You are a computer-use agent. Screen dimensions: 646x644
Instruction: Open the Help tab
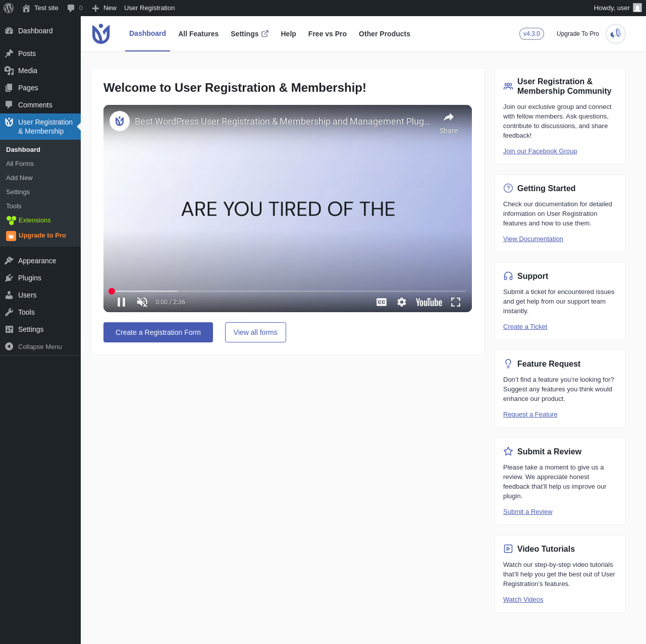(x=288, y=34)
